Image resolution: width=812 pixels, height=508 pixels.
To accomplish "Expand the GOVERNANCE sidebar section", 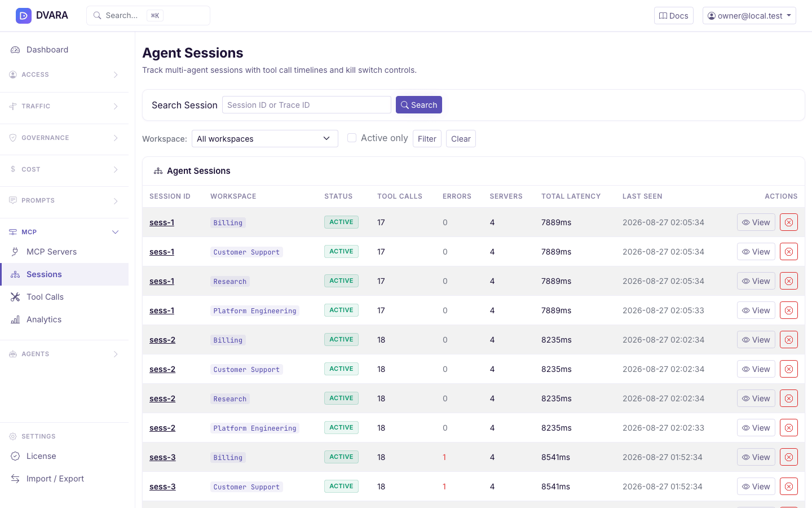I will [64, 138].
